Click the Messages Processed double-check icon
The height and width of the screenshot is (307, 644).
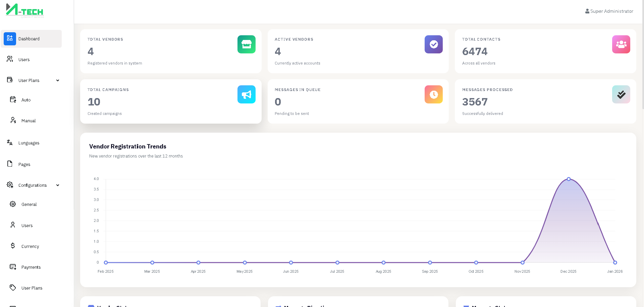tap(621, 95)
